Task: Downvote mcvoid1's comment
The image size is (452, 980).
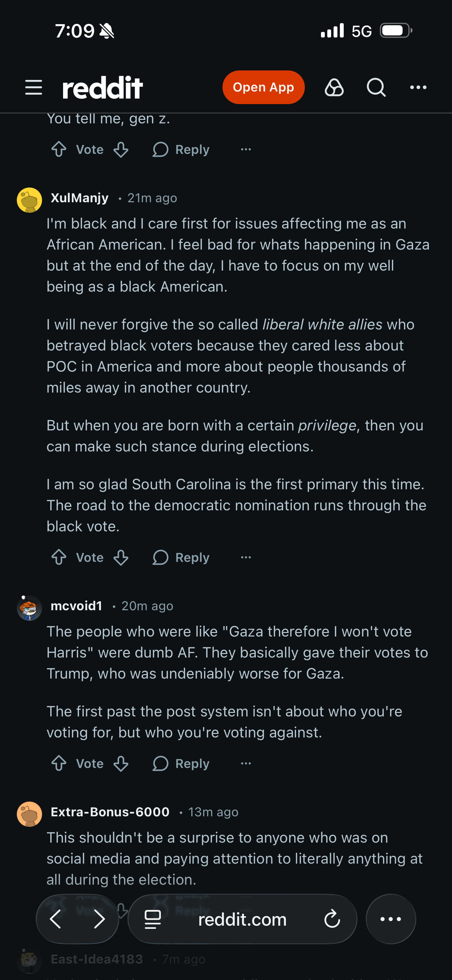Action: point(121,763)
